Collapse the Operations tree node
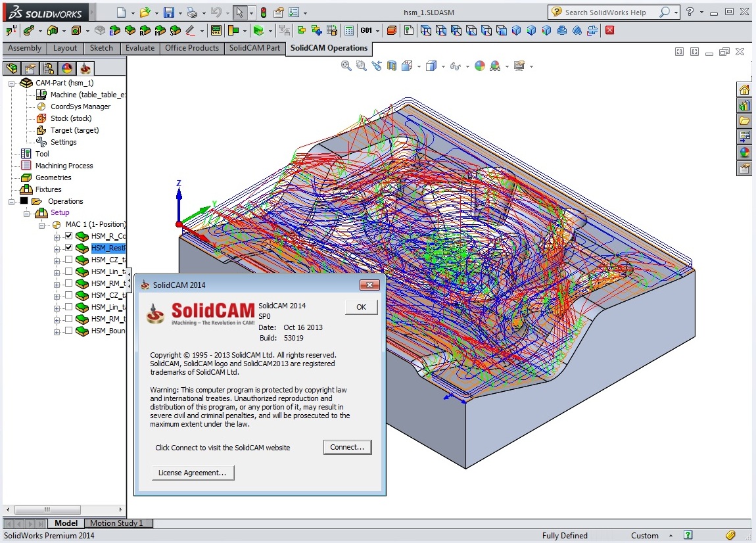 coord(11,201)
